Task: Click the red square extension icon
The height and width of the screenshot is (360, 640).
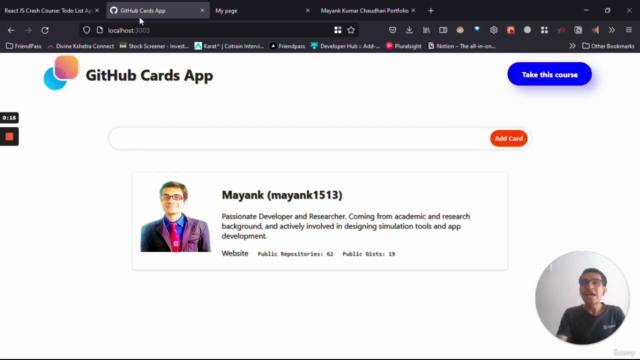Action: point(511,30)
